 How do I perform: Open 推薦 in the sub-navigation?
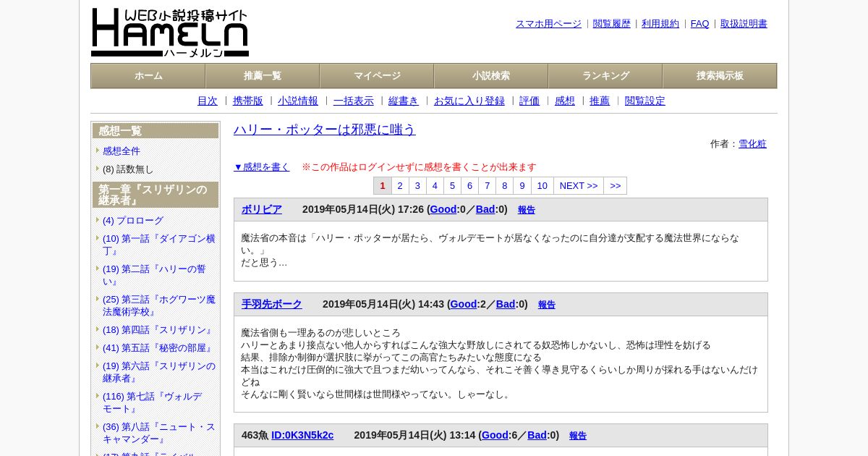pos(600,101)
